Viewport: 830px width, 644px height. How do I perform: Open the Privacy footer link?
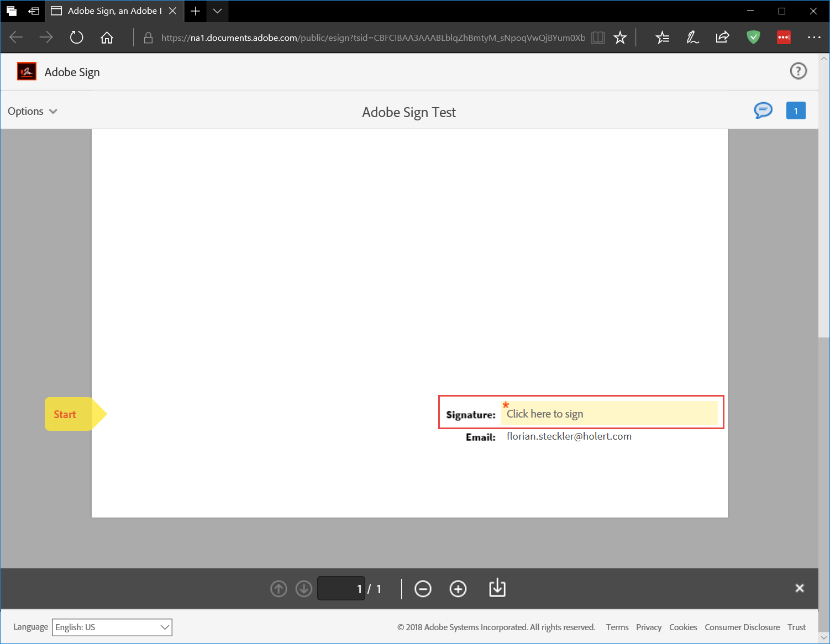(649, 627)
